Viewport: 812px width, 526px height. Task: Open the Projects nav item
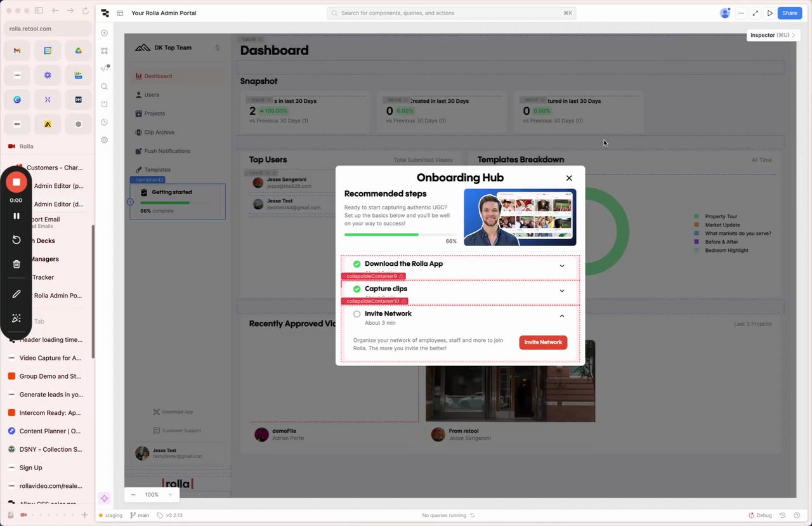(x=179, y=114)
